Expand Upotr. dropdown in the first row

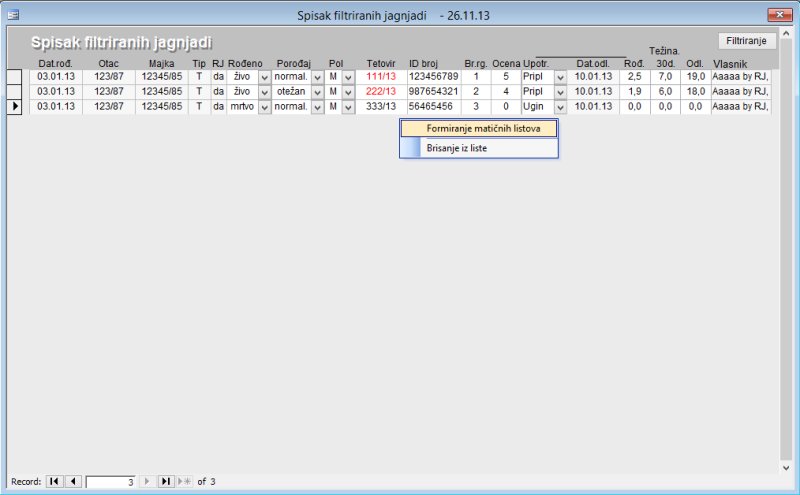tap(560, 76)
